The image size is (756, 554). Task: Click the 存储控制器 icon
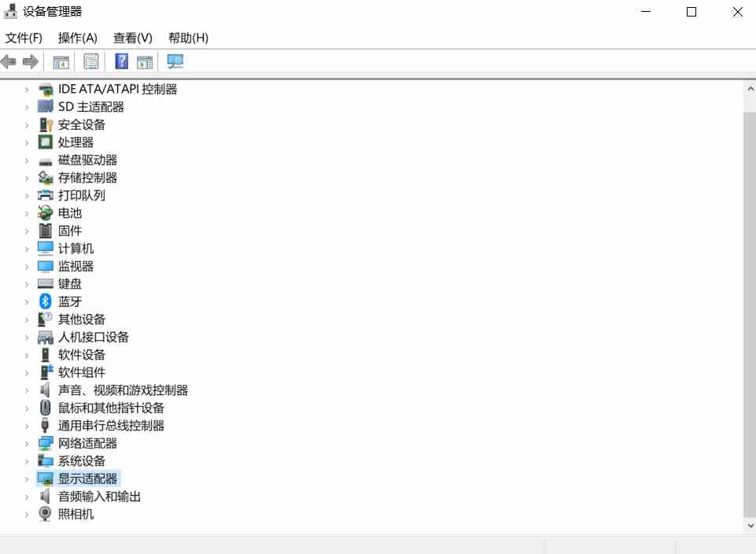tap(46, 178)
